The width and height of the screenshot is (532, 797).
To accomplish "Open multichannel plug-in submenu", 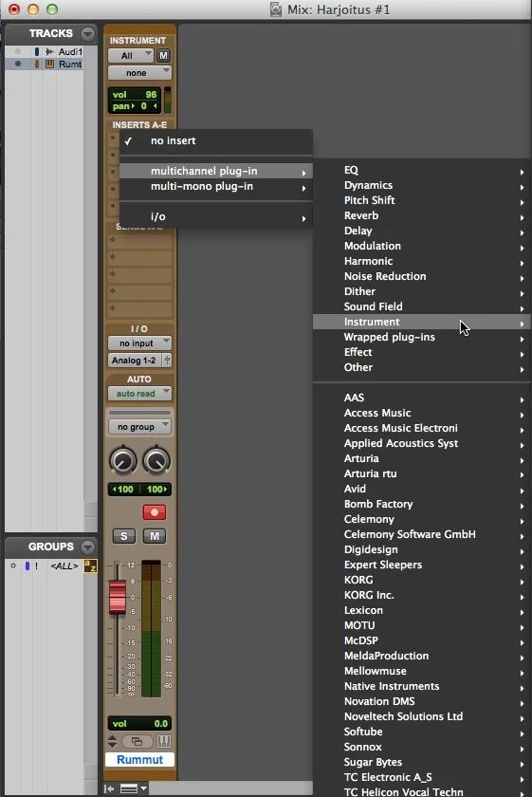I will click(216, 172).
